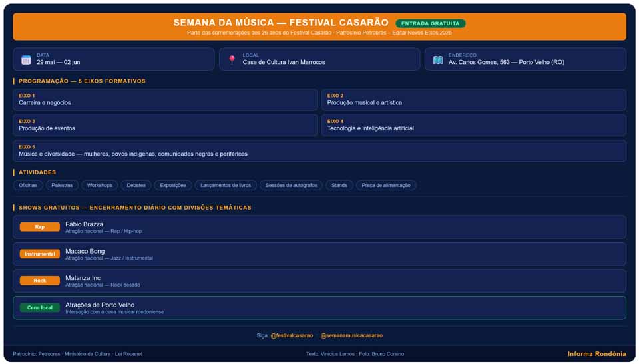Open Eixo 4 Tecnologia e inteligência artificial card
Screen dimensions: 639x364
(x=473, y=125)
